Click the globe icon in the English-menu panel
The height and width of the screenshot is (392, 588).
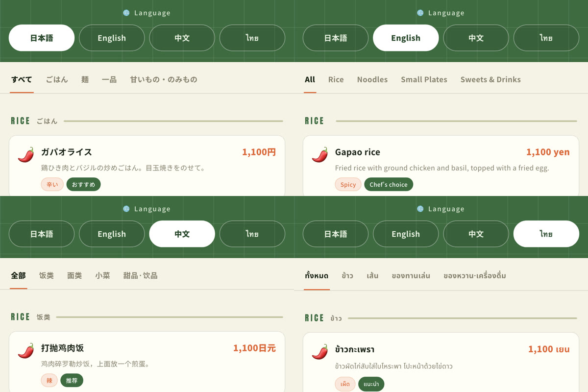coord(420,13)
